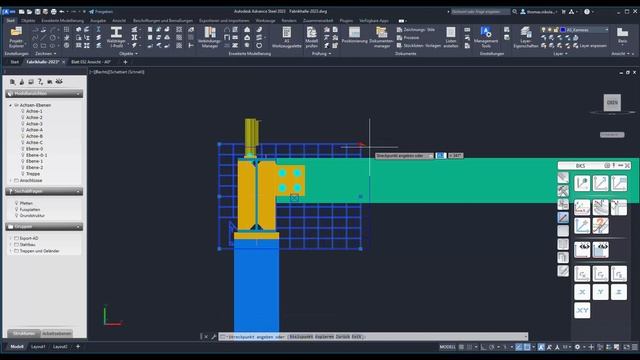Open the Beschriftungen und Bemaßungen tab
The width and height of the screenshot is (640, 360).
coord(163,20)
